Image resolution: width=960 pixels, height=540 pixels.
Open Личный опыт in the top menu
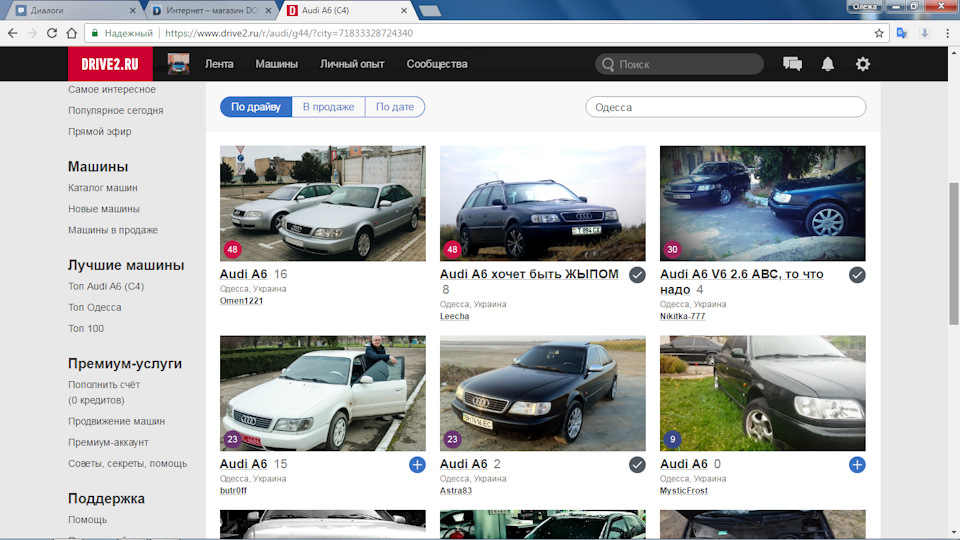point(352,64)
